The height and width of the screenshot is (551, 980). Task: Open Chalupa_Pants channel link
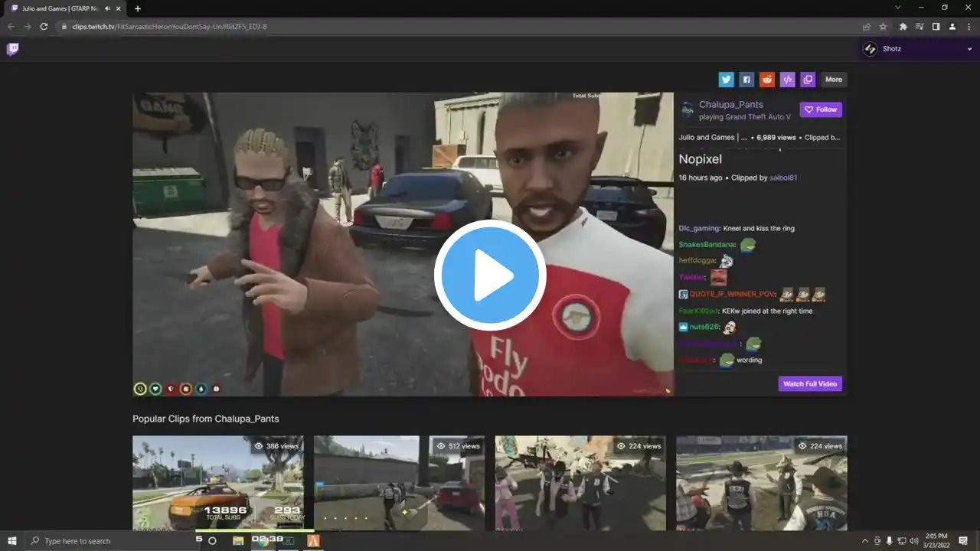coord(731,104)
